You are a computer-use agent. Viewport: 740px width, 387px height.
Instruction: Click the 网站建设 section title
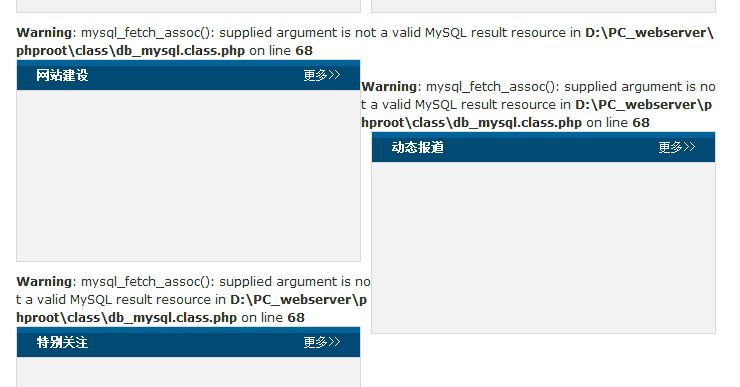[x=62, y=76]
